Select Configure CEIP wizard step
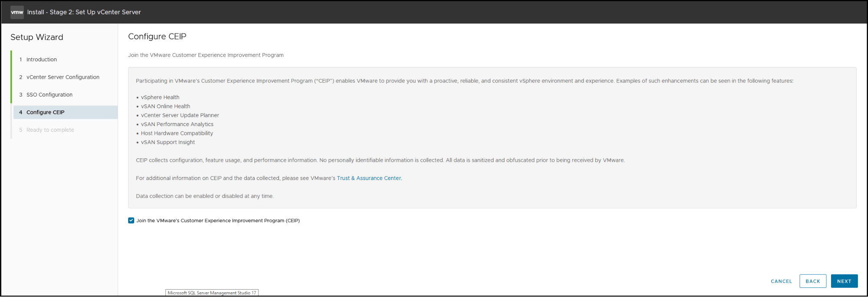Image resolution: width=868 pixels, height=297 pixels. click(x=66, y=112)
